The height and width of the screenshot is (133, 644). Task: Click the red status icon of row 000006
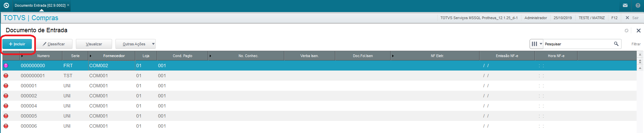[6, 126]
